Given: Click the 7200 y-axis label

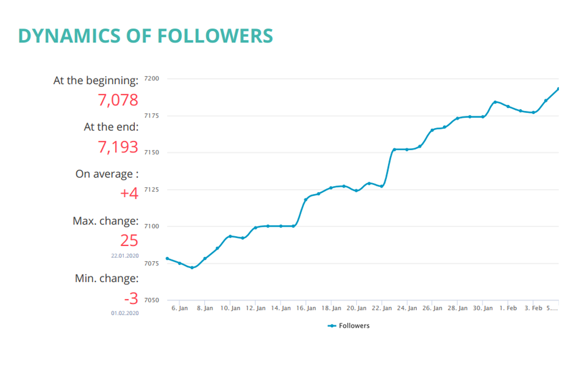Looking at the screenshot, I should (x=152, y=79).
